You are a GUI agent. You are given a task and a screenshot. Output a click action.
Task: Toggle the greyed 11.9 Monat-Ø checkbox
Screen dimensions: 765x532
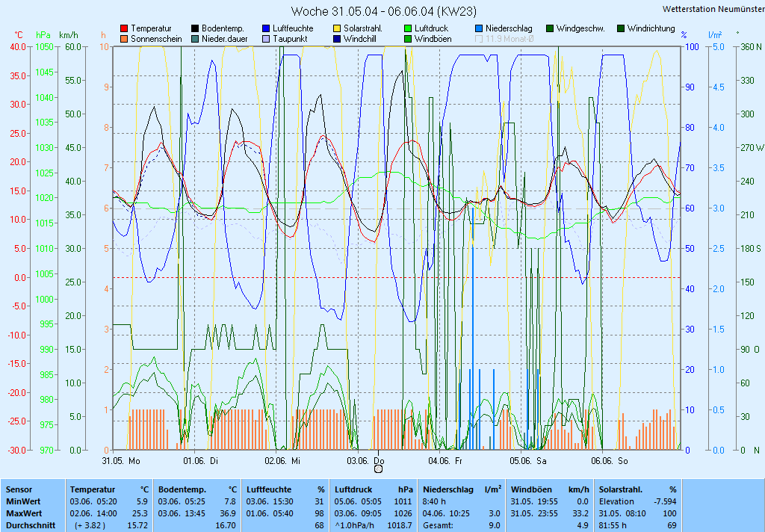coord(479,39)
